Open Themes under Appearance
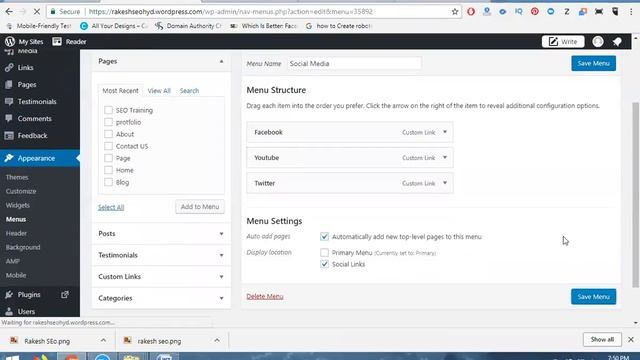The width and height of the screenshot is (640, 360). [17, 177]
